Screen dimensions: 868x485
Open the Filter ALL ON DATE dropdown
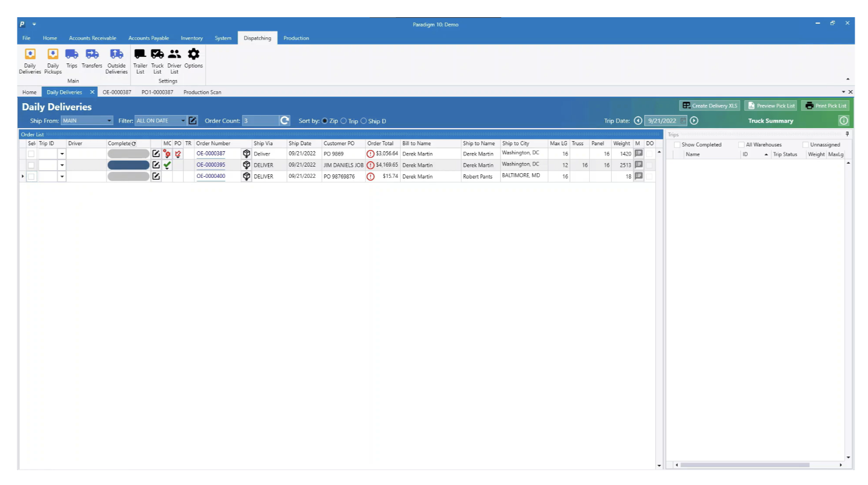tap(183, 121)
